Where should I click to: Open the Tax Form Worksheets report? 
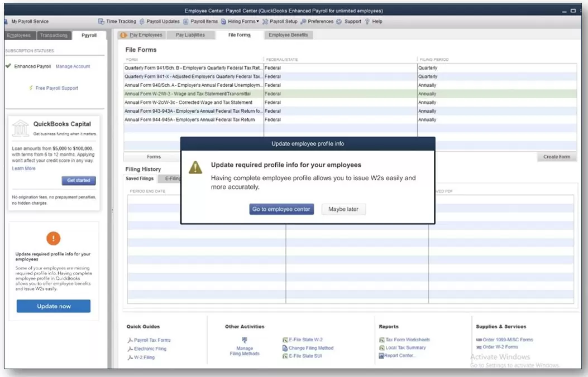click(x=407, y=340)
